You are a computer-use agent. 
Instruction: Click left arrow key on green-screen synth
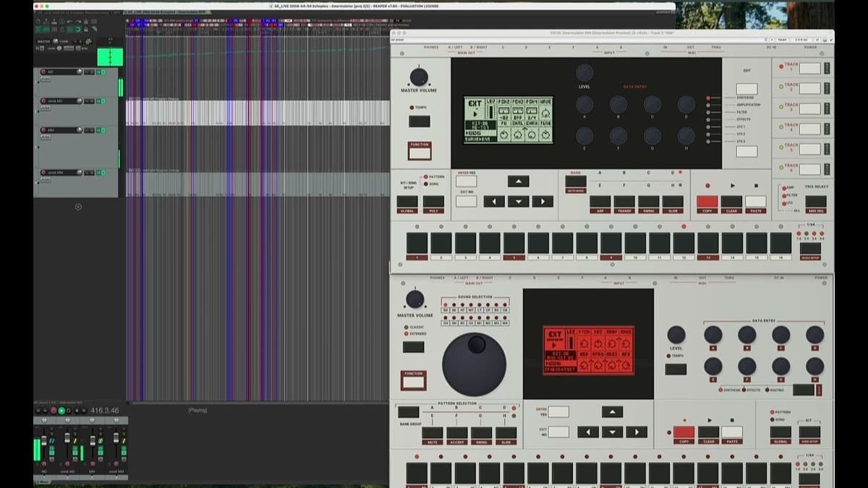pos(494,202)
